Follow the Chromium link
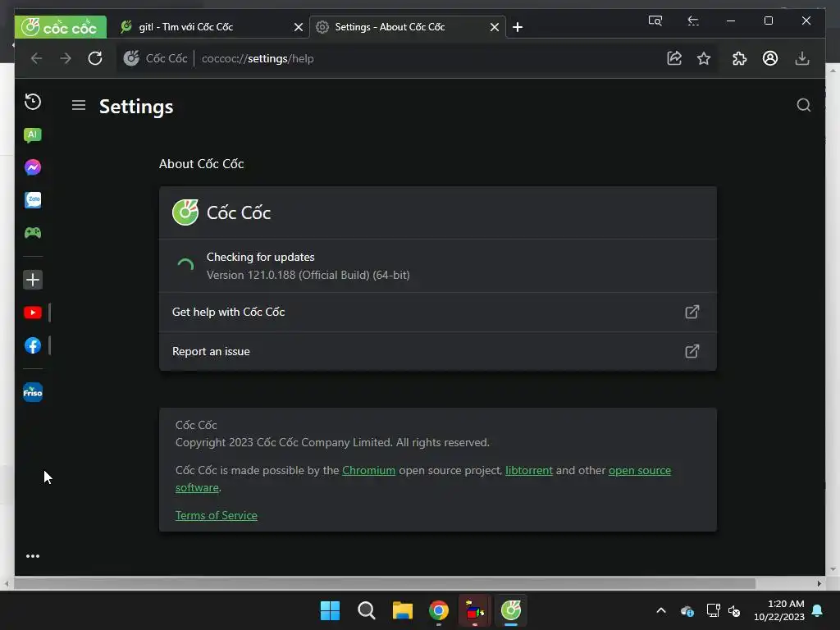Image resolution: width=840 pixels, height=630 pixels. click(368, 470)
